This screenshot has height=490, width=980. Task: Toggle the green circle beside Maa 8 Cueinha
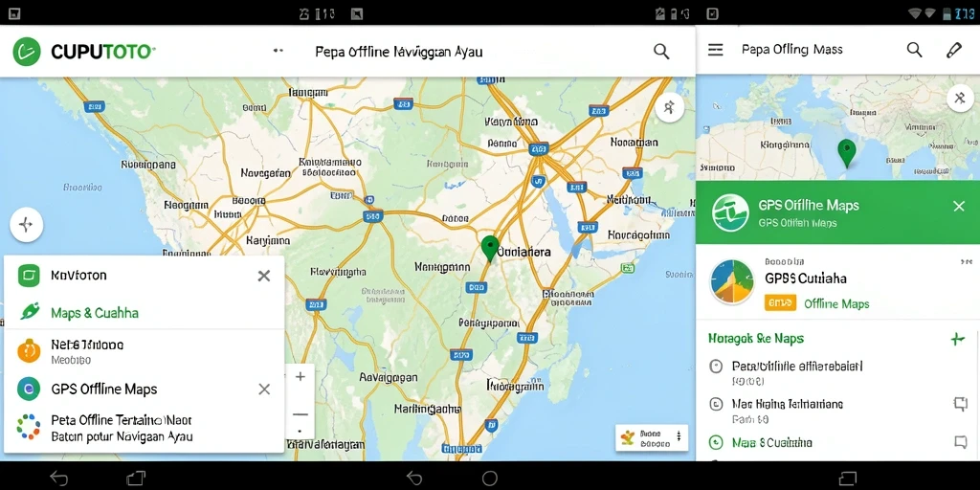pyautogui.click(x=716, y=442)
